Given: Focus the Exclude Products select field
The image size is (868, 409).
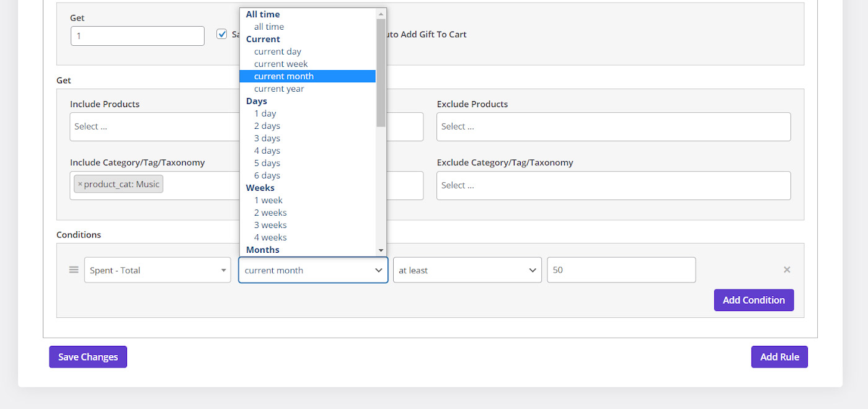Looking at the screenshot, I should [613, 126].
